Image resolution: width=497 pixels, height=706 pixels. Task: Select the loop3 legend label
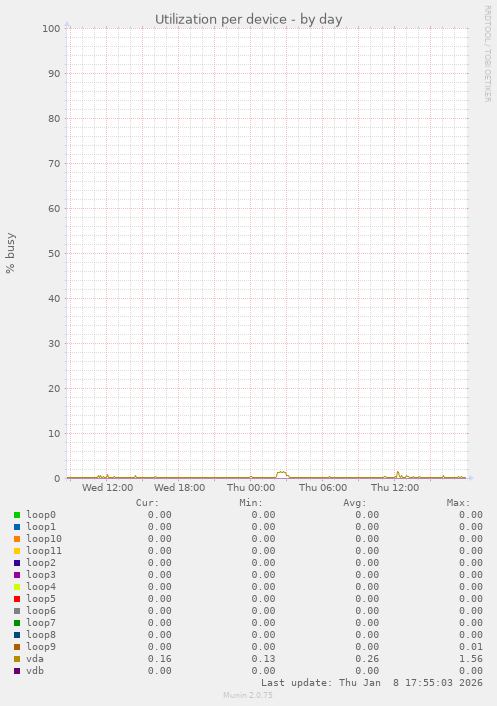click(41, 575)
